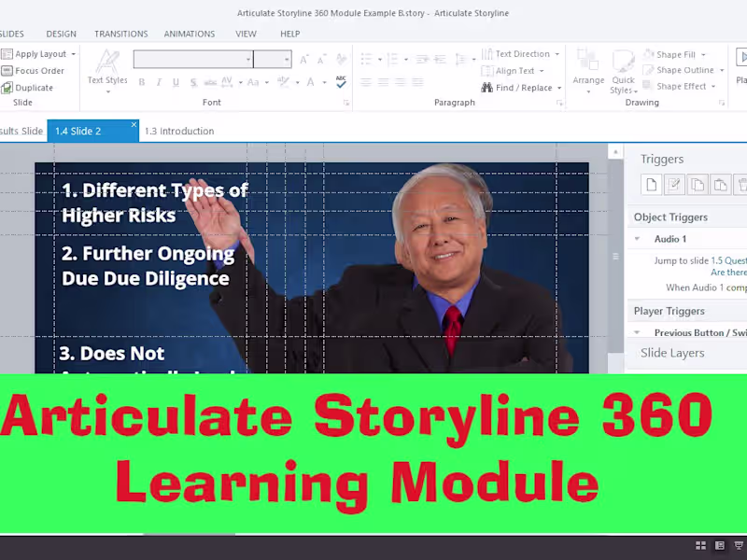Image resolution: width=747 pixels, height=560 pixels.
Task: Click the Edit trigger icon
Action: 674,185
